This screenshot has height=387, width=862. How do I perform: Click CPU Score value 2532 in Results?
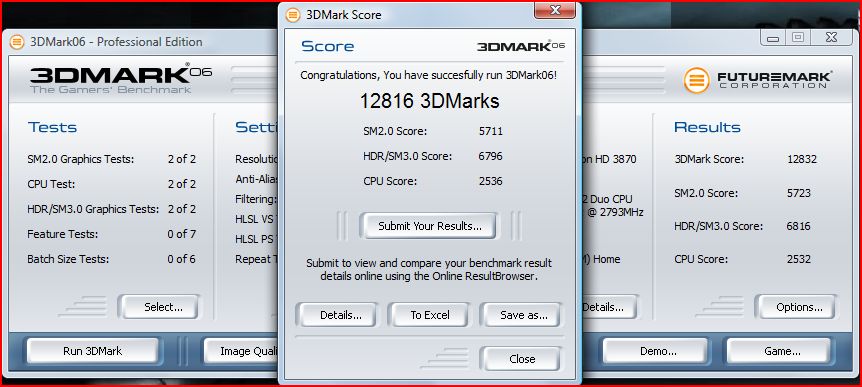click(x=798, y=259)
